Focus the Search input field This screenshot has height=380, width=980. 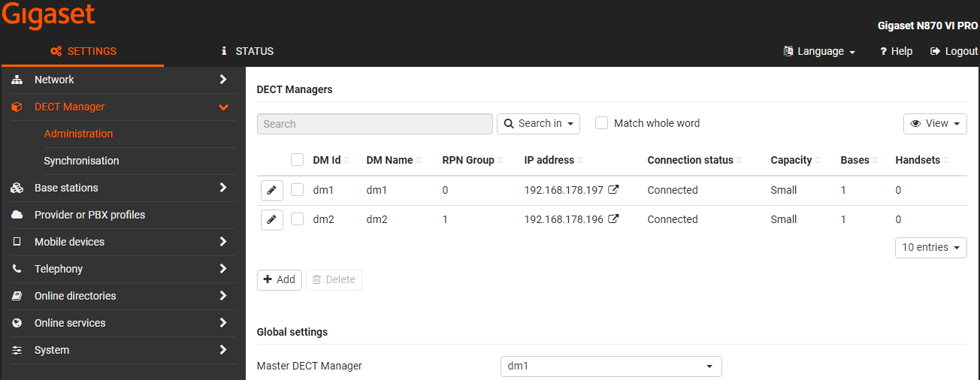375,124
